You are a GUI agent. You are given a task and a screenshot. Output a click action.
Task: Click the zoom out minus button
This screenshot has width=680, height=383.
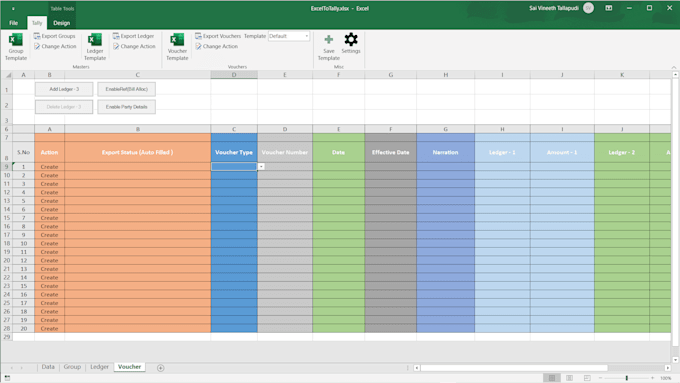pyautogui.click(x=600, y=378)
